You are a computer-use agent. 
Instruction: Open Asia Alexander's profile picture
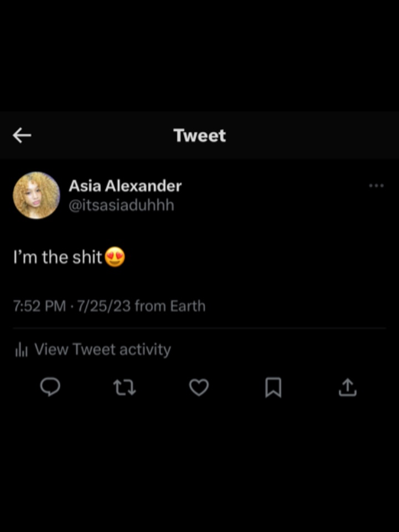coord(37,195)
